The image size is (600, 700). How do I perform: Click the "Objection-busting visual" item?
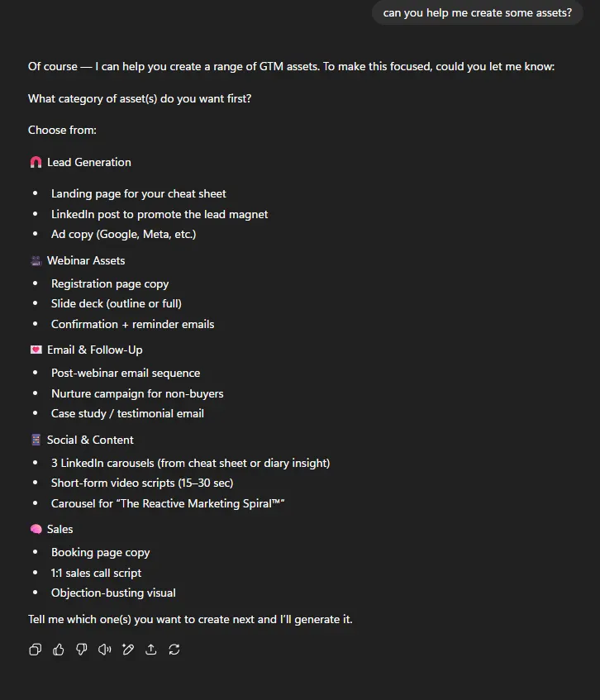click(x=113, y=593)
